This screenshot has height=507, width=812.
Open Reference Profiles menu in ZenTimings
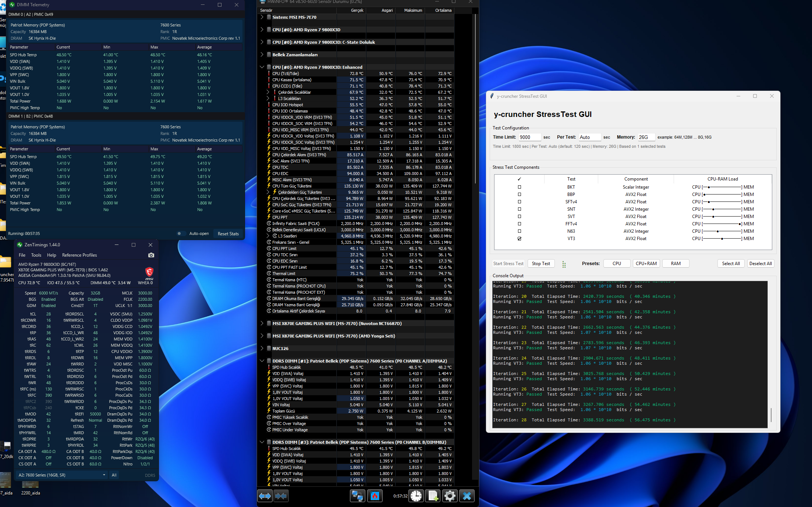click(x=79, y=255)
